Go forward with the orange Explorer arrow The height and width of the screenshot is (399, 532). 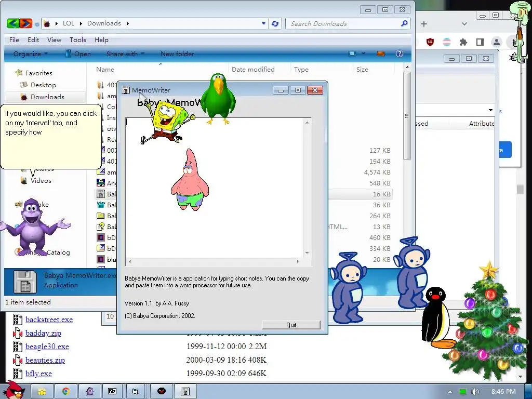(26, 23)
